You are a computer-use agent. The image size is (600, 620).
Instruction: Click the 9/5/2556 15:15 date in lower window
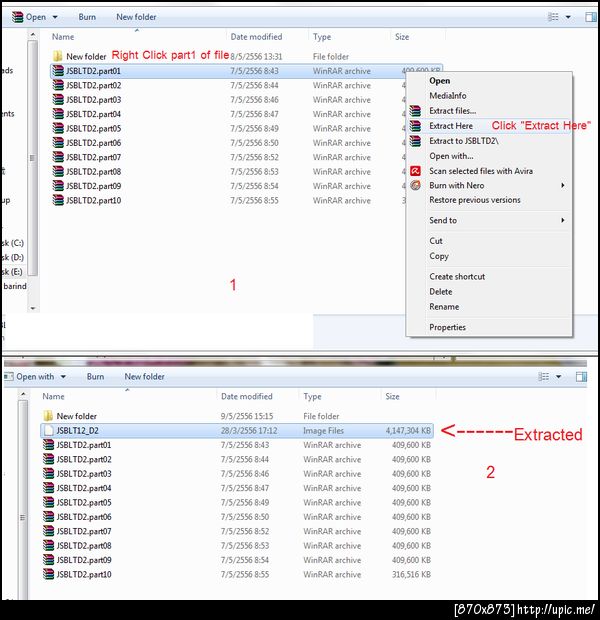pyautogui.click(x=247, y=416)
